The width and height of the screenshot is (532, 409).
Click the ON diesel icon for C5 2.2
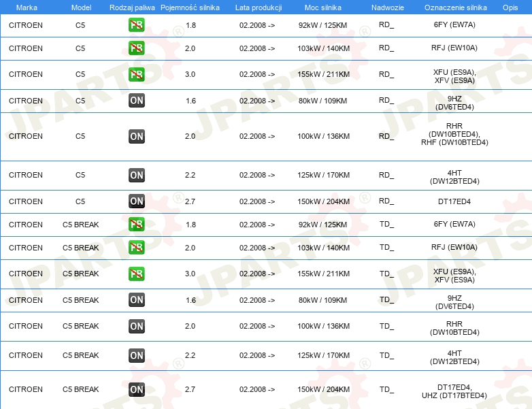point(136,175)
